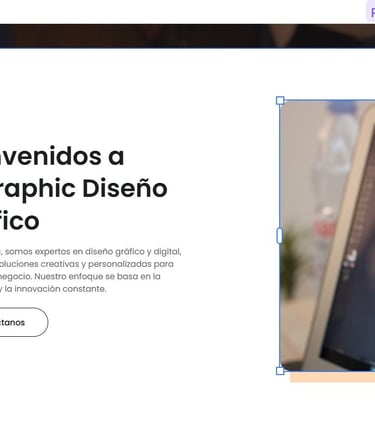Viewport: 375px width, 430px height.
Task: Click the top-left corner resize handle of the image
Action: (x=280, y=101)
